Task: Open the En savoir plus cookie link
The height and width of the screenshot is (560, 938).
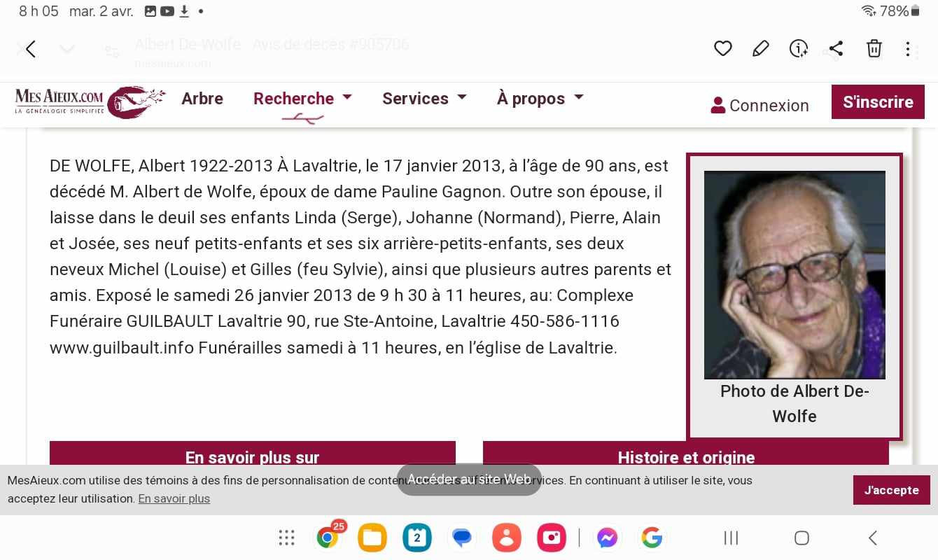Action: coord(174,499)
